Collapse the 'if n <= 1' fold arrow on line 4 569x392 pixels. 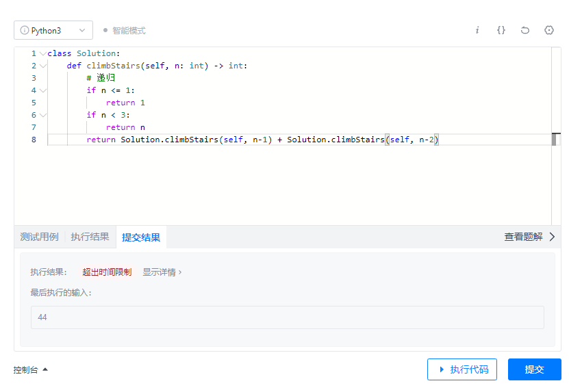pyautogui.click(x=43, y=91)
